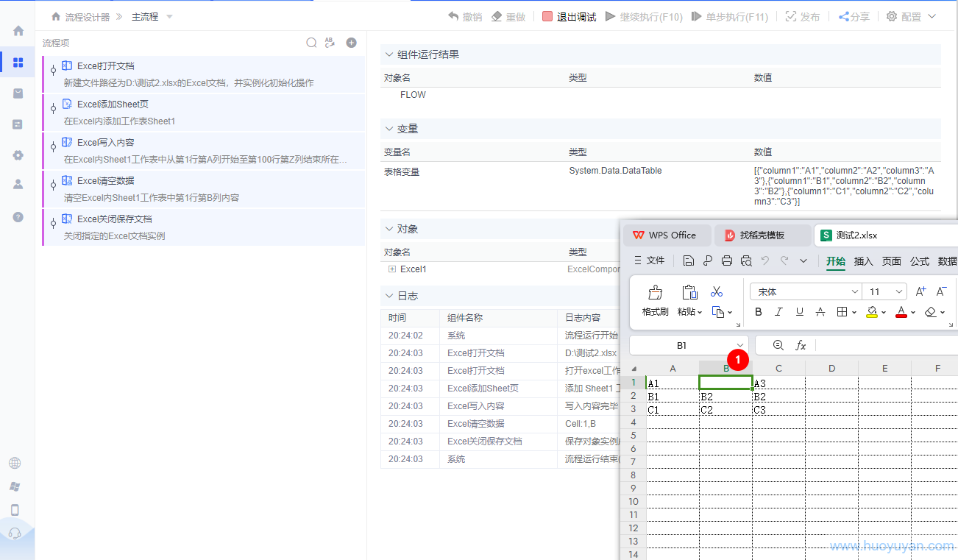Viewport: 958px width, 560px height.
Task: Toggle underline formatting in WPS ribbon
Action: point(799,311)
